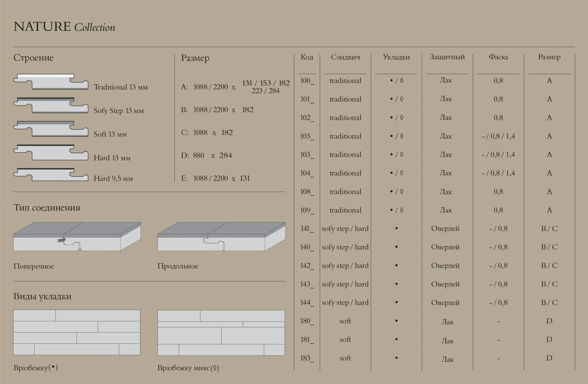
Task: Click the code cell '109_'
Action: (x=307, y=210)
